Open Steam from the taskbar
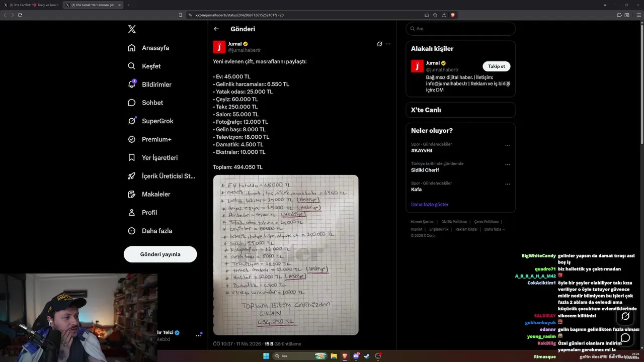The height and width of the screenshot is (362, 644). click(367, 356)
